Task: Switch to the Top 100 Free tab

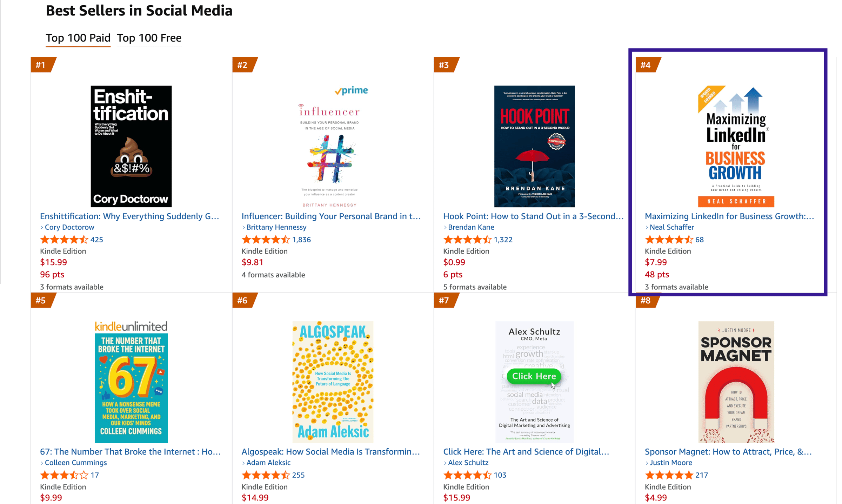Action: click(x=149, y=38)
